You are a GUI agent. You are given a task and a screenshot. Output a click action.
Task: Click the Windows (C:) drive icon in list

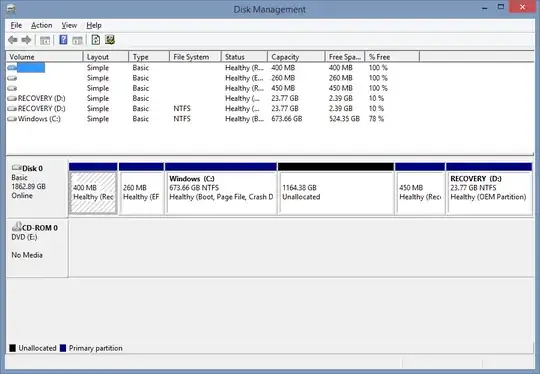12,119
